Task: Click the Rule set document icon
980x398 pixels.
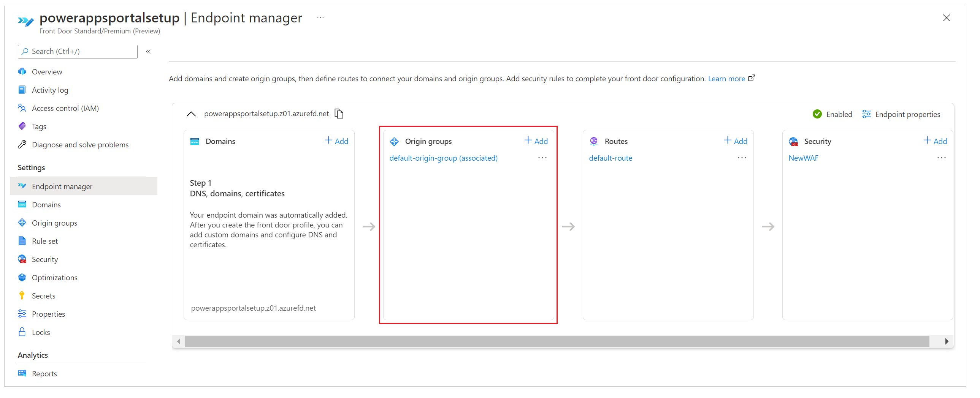Action: pyautogui.click(x=22, y=241)
